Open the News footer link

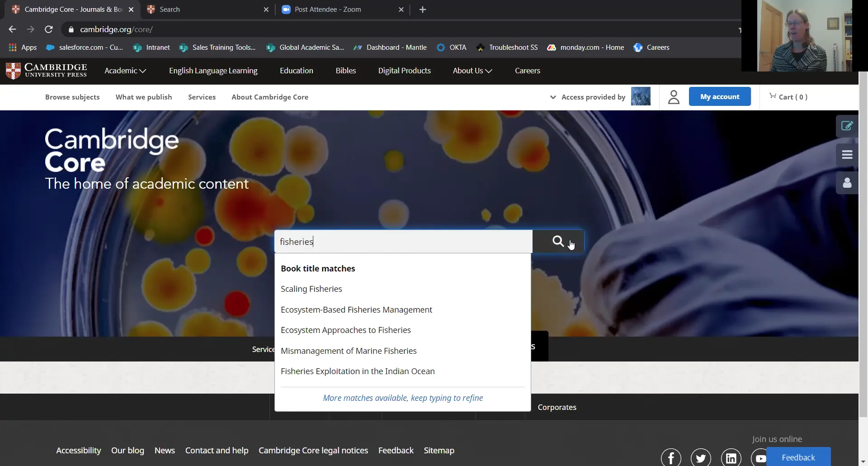pyautogui.click(x=165, y=451)
